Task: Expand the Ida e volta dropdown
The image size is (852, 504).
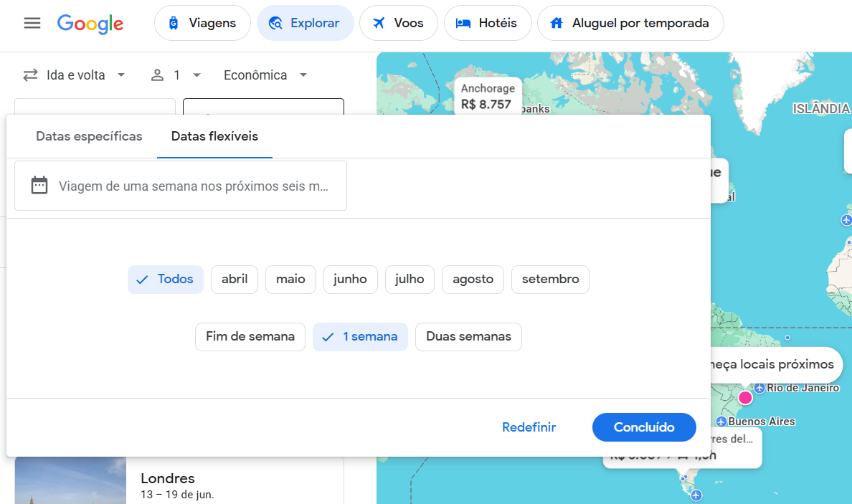Action: pyautogui.click(x=75, y=75)
